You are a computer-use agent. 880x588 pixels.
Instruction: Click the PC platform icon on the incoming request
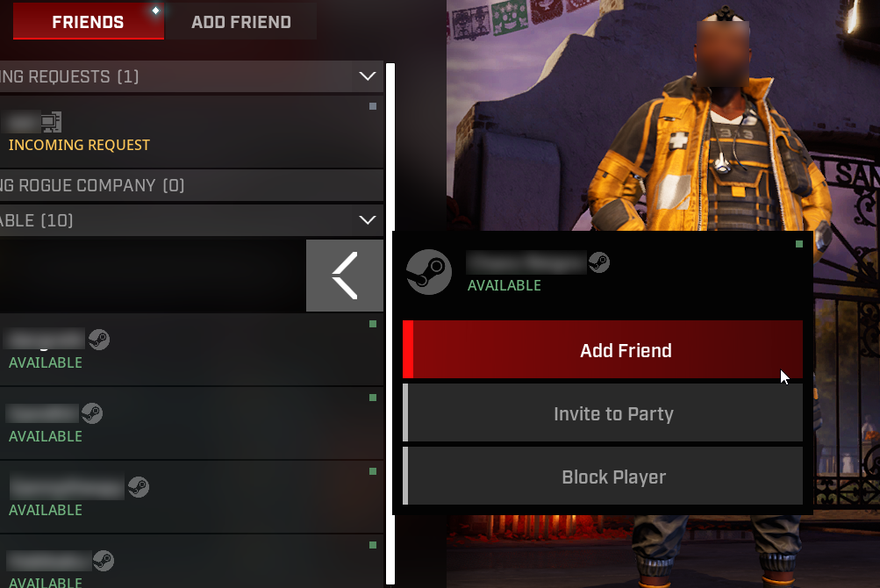pos(51,122)
